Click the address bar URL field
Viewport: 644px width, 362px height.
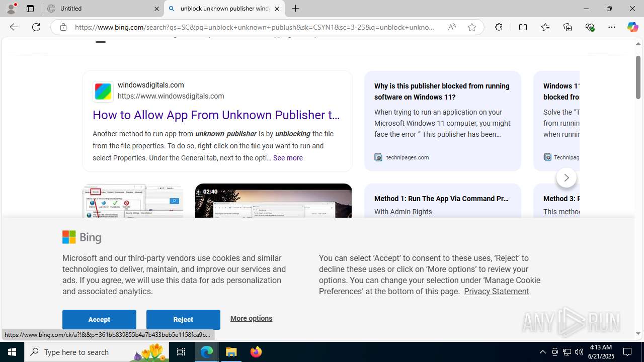(x=254, y=27)
